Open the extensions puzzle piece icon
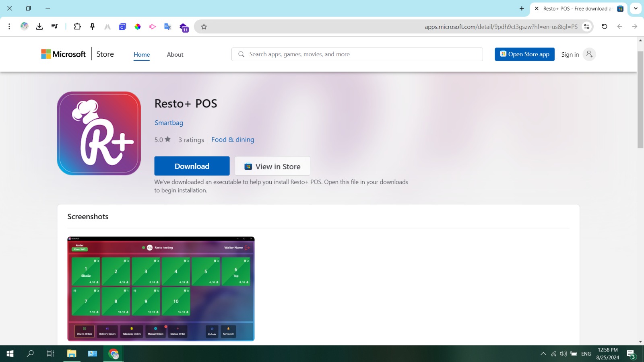The height and width of the screenshot is (362, 644). [77, 27]
